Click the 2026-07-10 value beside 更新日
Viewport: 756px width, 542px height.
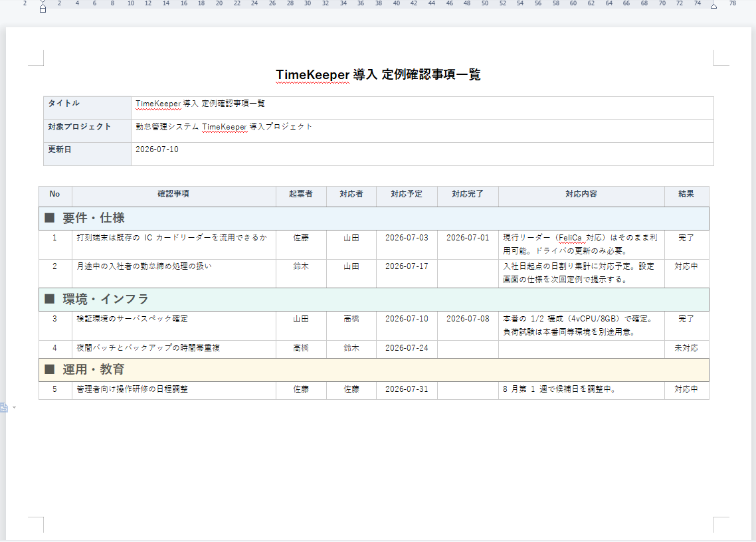(x=157, y=149)
